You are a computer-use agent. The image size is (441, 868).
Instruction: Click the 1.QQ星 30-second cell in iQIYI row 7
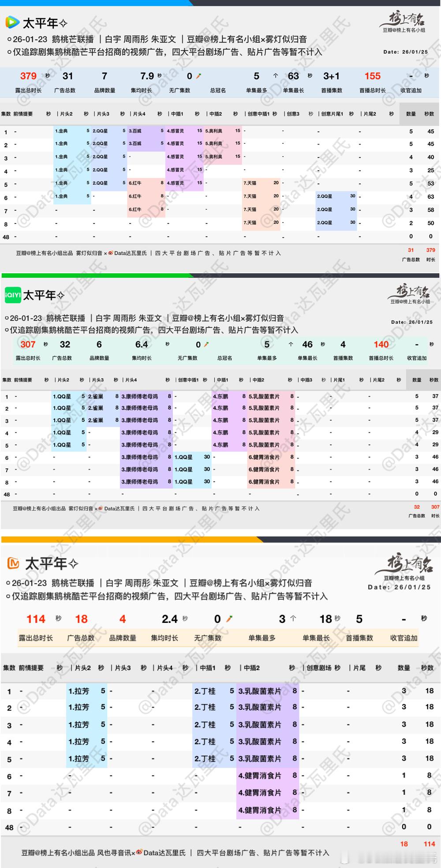[x=192, y=469]
